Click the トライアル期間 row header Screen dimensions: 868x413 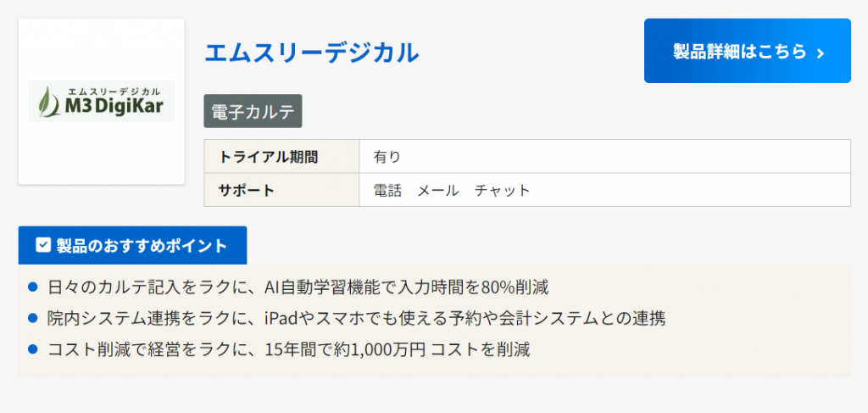click(269, 156)
